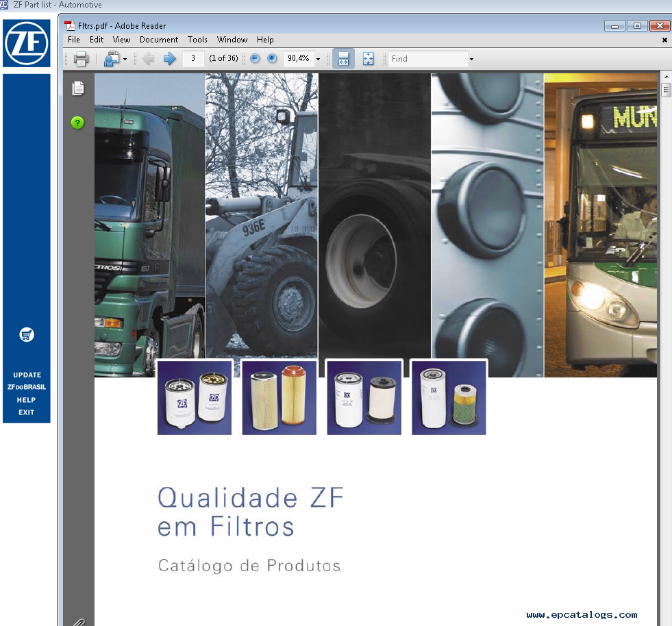The width and height of the screenshot is (672, 626).
Task: Click the '(1 of 36)' page count text
Action: pos(223,58)
